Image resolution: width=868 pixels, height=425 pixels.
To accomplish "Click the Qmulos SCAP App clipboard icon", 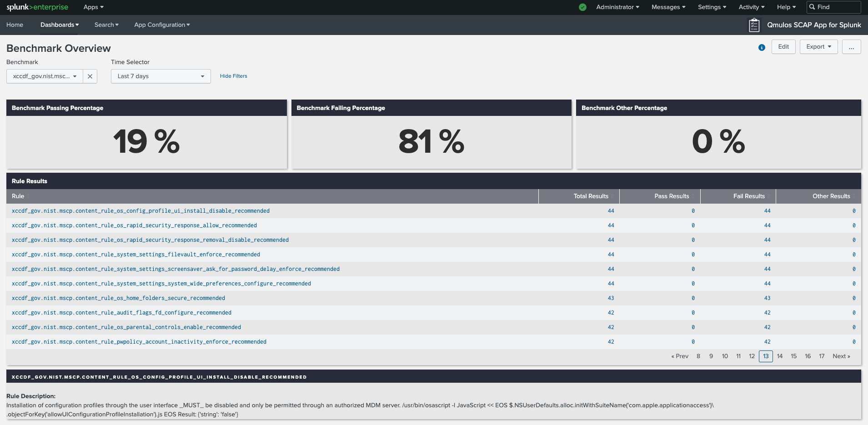I will click(x=754, y=25).
